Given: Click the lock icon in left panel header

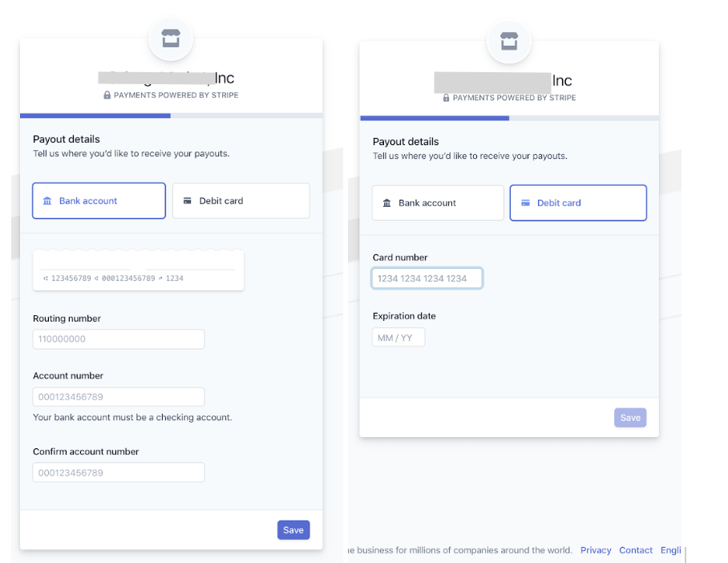Looking at the screenshot, I should [x=107, y=95].
